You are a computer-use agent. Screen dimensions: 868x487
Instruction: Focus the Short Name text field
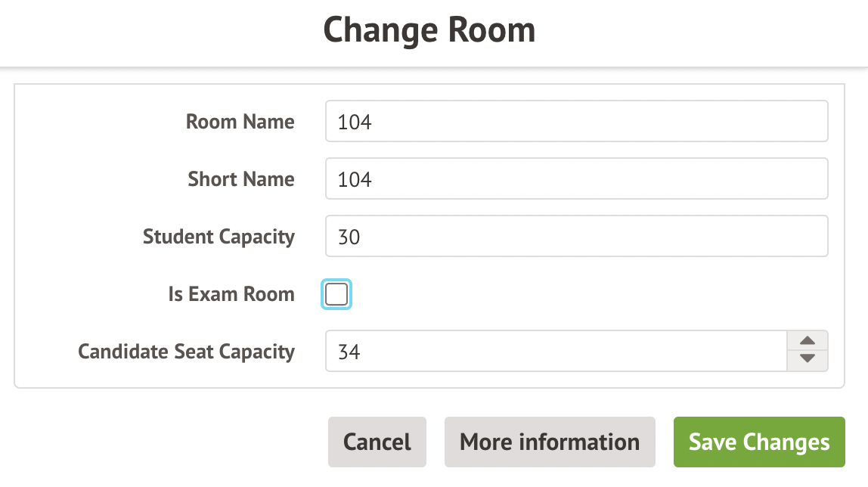pyautogui.click(x=576, y=179)
